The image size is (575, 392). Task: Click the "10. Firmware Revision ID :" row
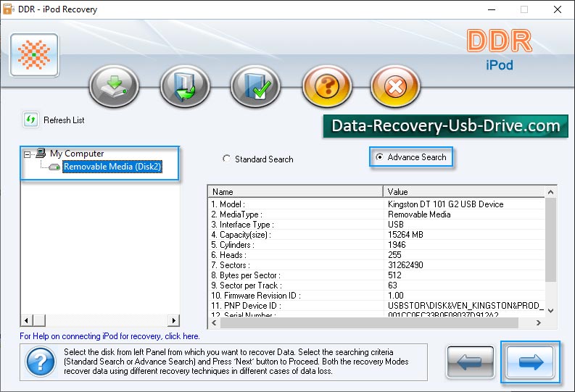[x=376, y=296]
